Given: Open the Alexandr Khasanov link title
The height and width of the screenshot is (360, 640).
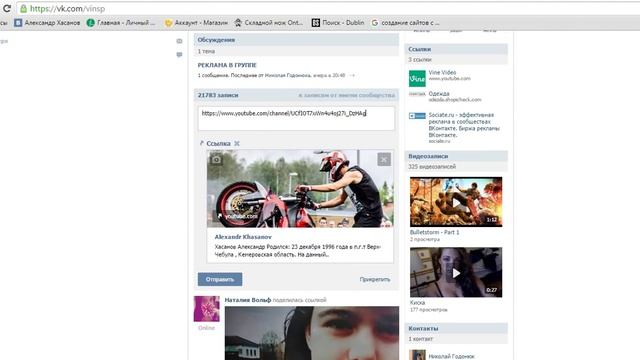Looking at the screenshot, I should [x=243, y=237].
